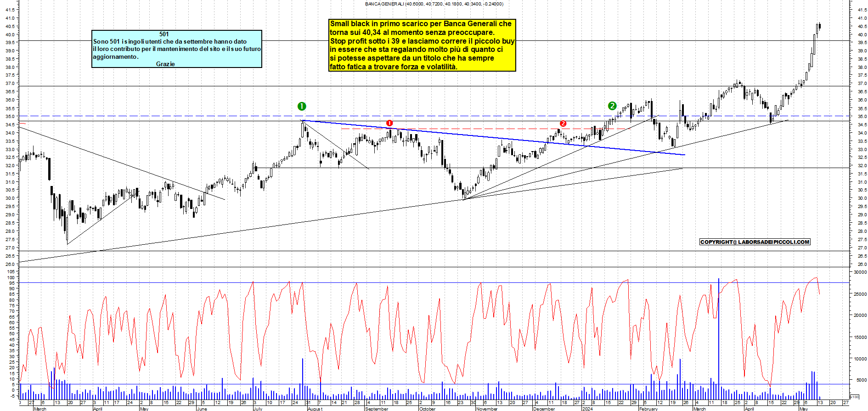Click the 15000 volume axis label
The width and height of the screenshot is (868, 411).
[860, 337]
